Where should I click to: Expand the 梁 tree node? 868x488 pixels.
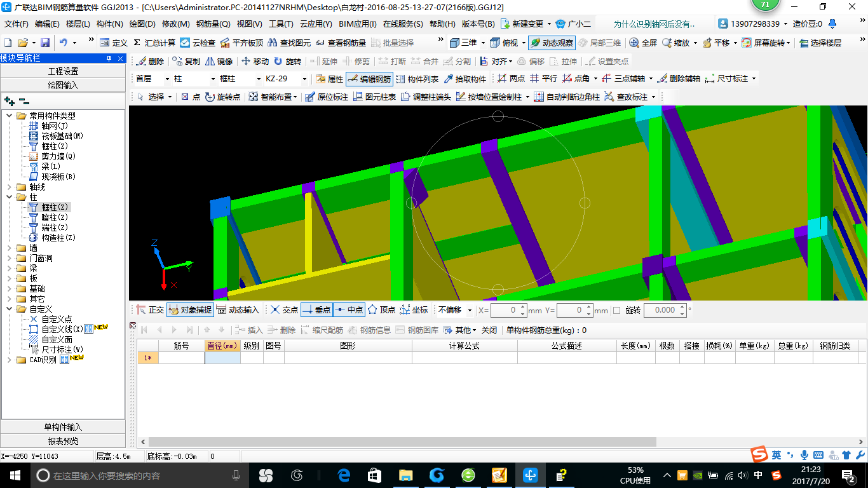pos(10,268)
